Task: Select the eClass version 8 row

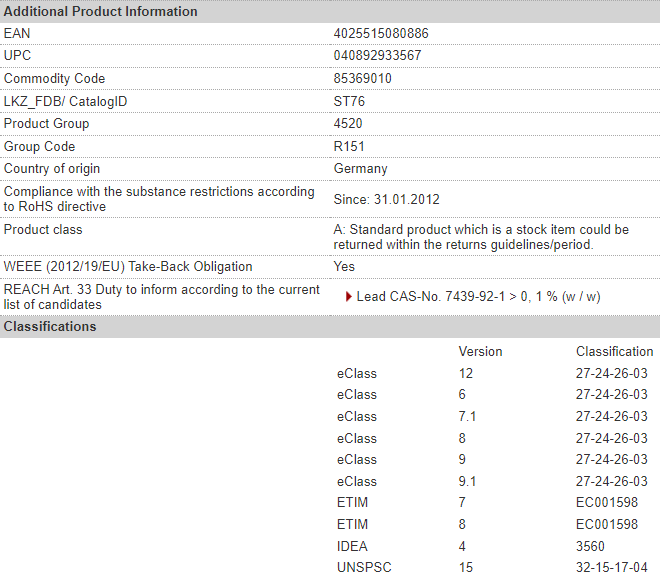Action: [492, 438]
